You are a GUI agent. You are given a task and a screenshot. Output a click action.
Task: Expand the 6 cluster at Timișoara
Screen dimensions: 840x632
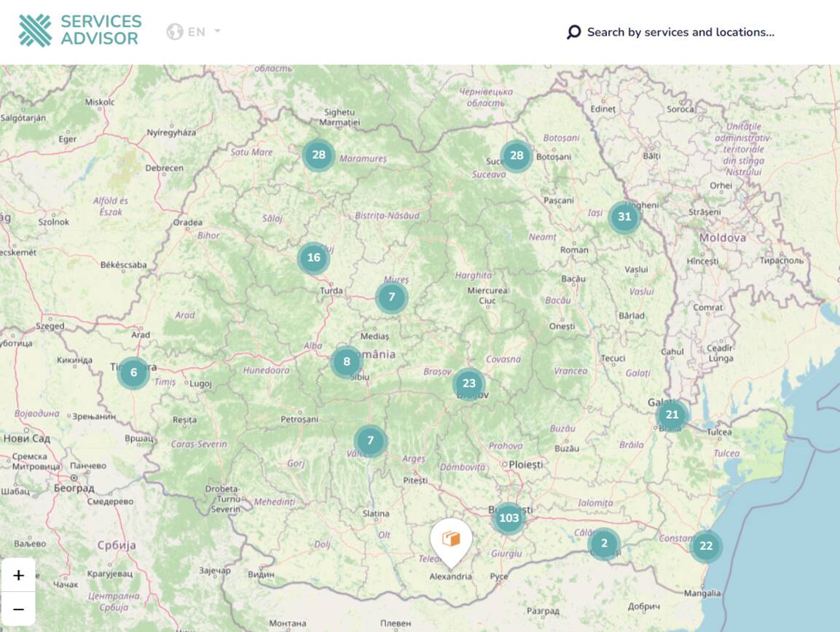(x=133, y=372)
